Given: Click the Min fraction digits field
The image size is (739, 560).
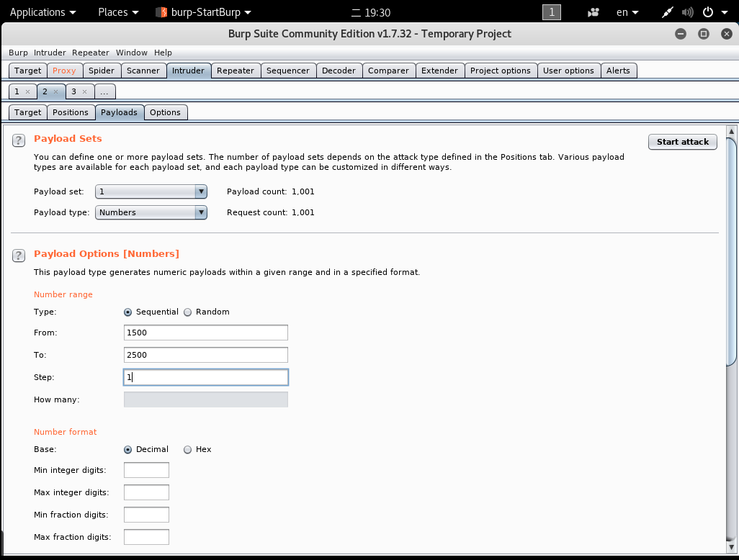Looking at the screenshot, I should point(146,515).
